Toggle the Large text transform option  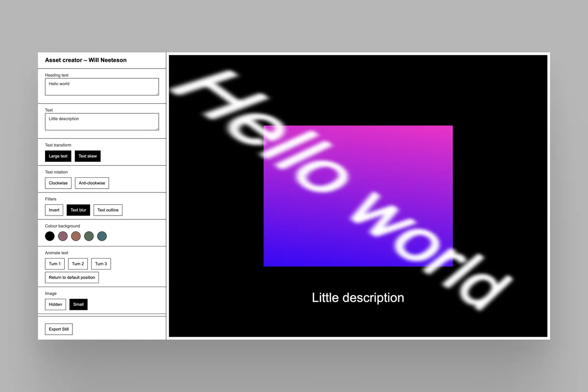point(58,156)
